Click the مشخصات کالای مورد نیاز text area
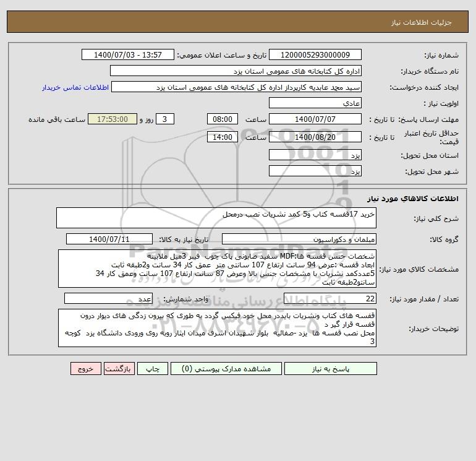Image resolution: width=476 pixels, height=461 pixels. coord(217,269)
